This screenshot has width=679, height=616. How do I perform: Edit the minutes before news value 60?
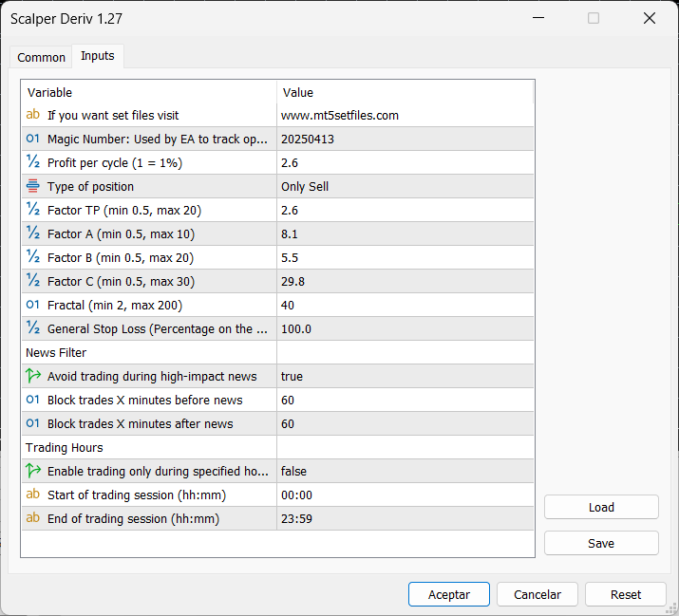[405, 400]
